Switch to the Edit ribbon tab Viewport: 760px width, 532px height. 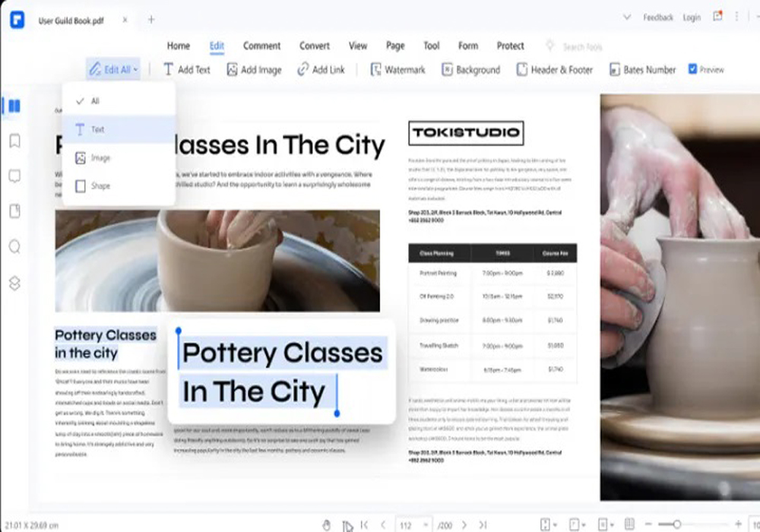[x=217, y=46]
